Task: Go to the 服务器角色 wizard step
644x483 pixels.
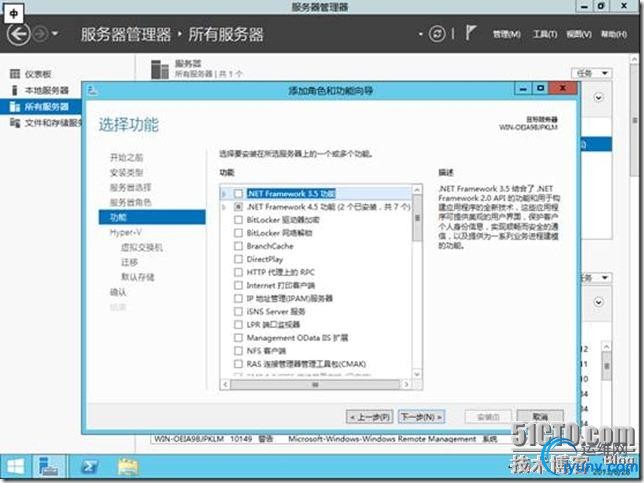Action: coord(131,202)
